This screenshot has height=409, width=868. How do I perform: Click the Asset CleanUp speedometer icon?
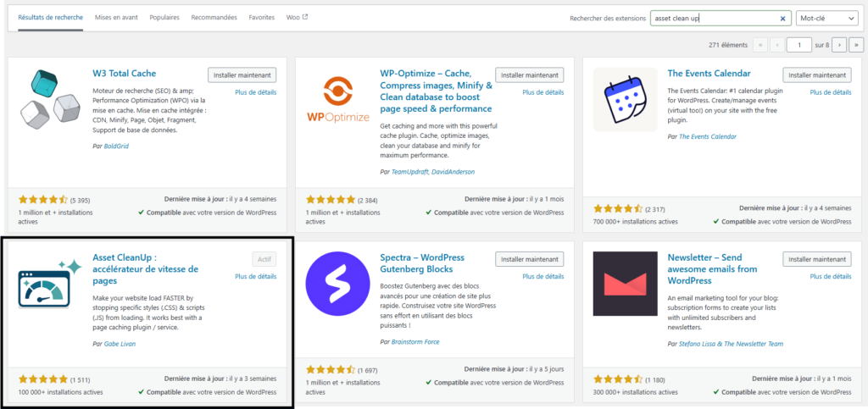(x=50, y=284)
